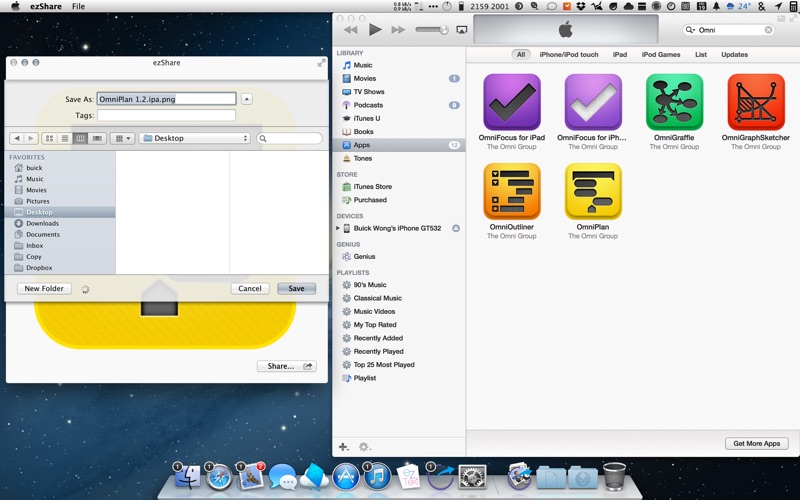Open OmniFocus for iPad app icon

point(512,102)
